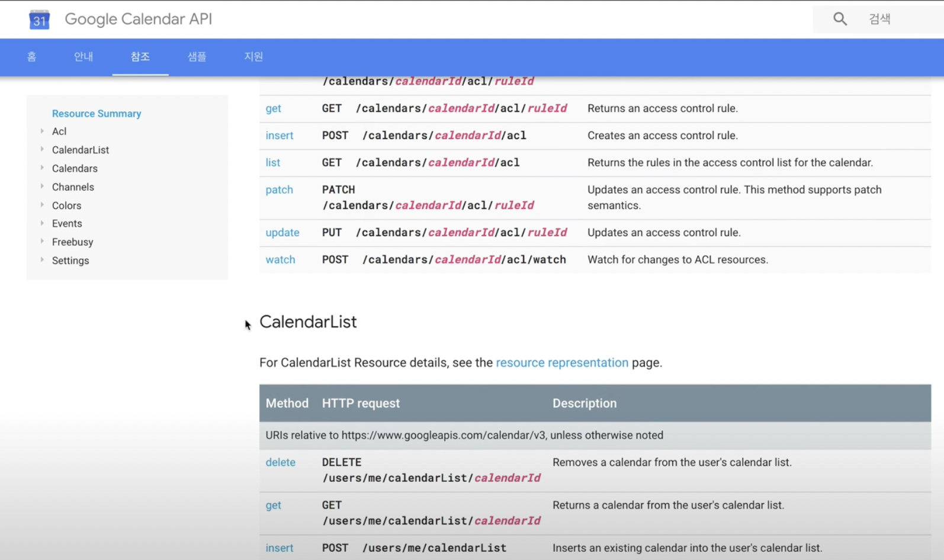
Task: Open the Acl list method link
Action: [x=272, y=163]
